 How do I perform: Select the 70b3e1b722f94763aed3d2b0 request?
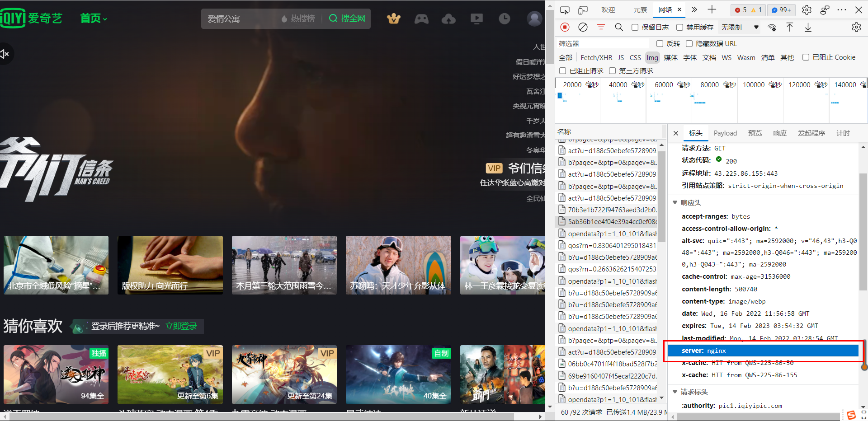(x=607, y=210)
